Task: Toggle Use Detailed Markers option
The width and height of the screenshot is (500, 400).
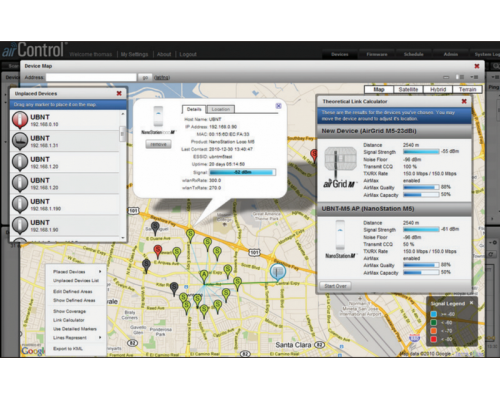Action: click(x=75, y=329)
